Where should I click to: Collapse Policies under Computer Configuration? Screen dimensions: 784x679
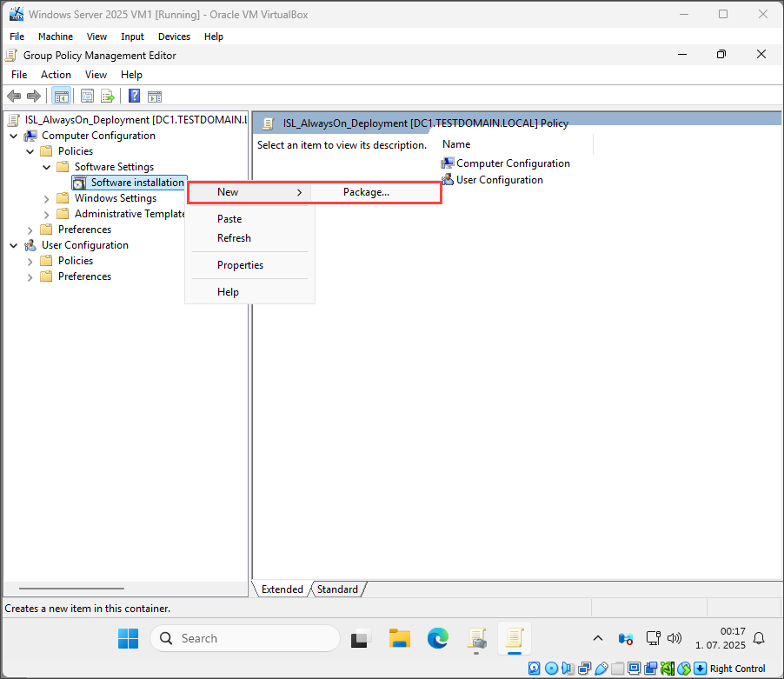pyautogui.click(x=30, y=151)
